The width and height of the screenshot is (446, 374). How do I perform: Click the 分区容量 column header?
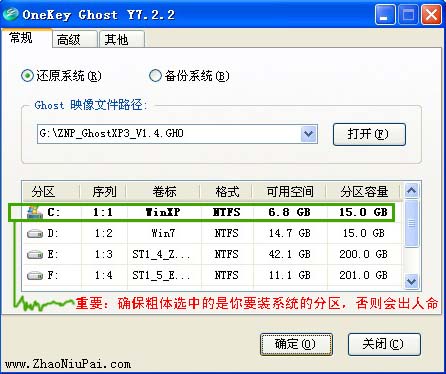point(363,192)
